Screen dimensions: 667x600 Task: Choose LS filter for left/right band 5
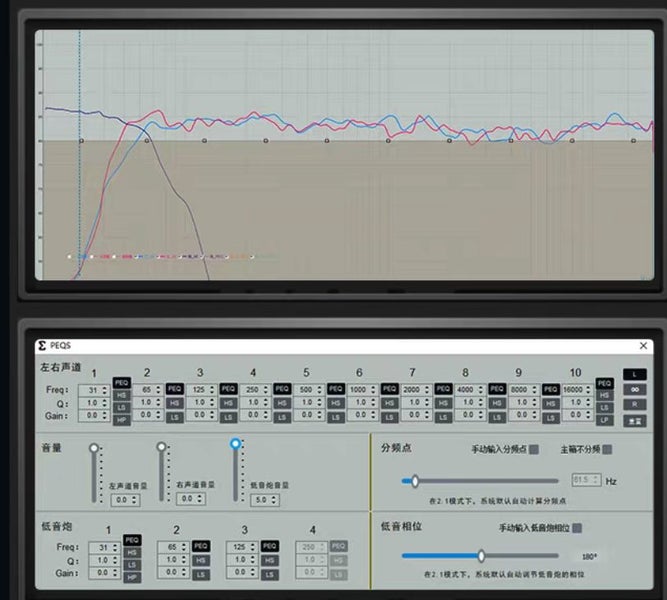[334, 418]
